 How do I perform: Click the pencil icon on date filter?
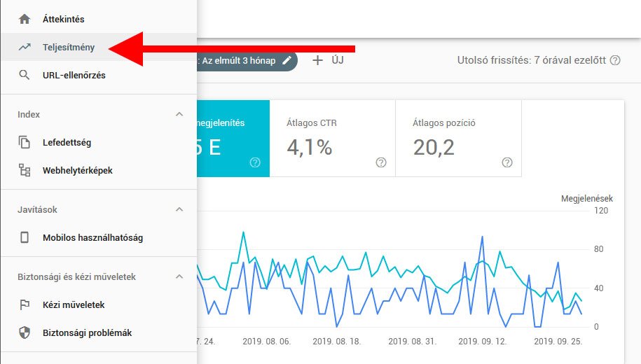287,60
